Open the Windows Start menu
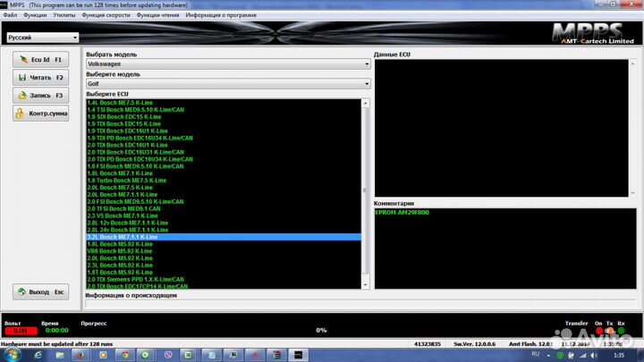The width and height of the screenshot is (644, 362). [13, 355]
